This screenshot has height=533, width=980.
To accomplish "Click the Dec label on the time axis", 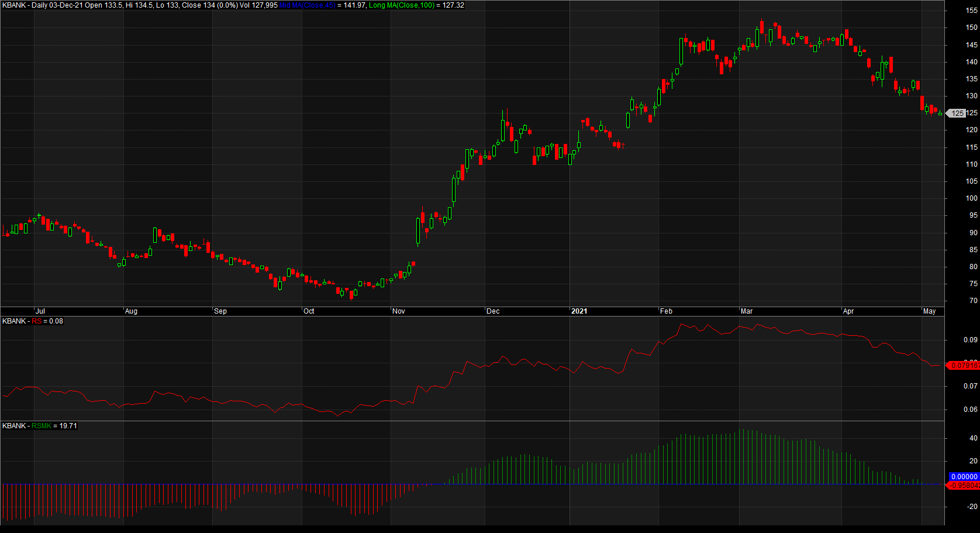I will click(x=493, y=311).
